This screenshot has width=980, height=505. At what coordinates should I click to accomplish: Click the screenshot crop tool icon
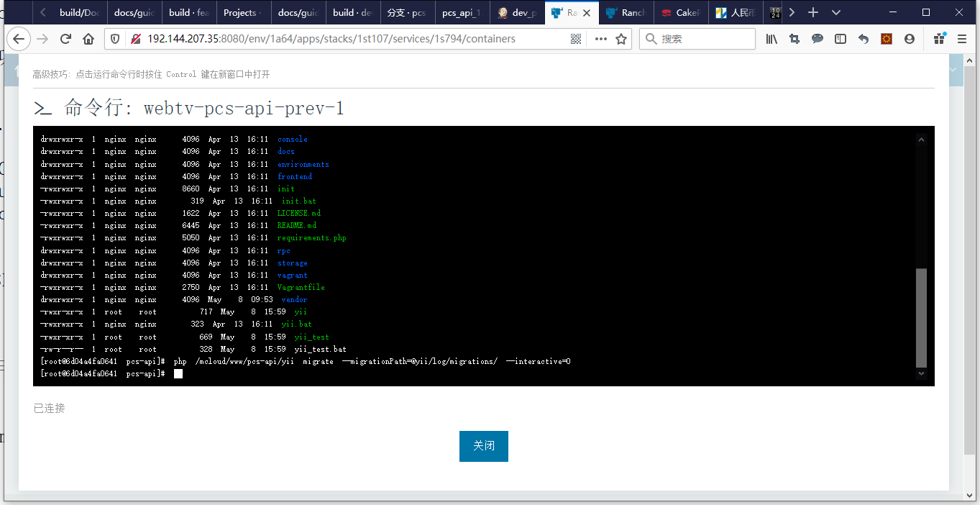click(794, 39)
